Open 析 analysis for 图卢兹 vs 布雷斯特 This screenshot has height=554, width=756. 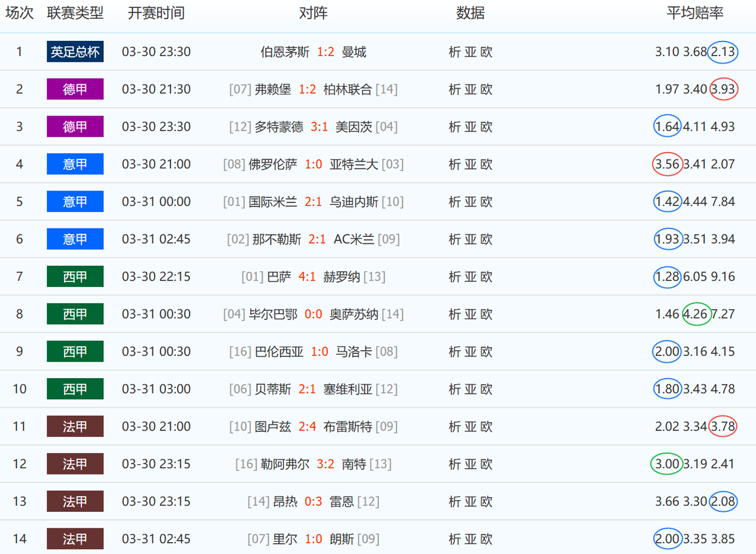(x=454, y=426)
